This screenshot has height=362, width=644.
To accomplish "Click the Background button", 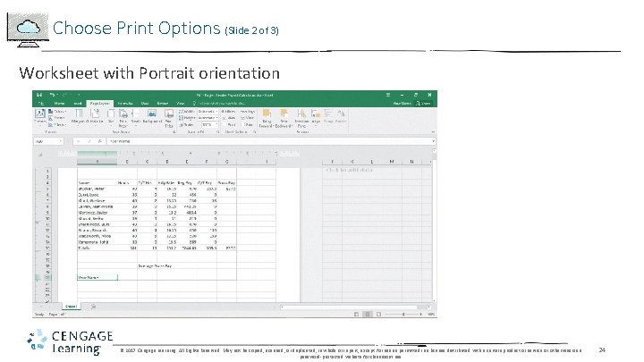I will click(151, 117).
